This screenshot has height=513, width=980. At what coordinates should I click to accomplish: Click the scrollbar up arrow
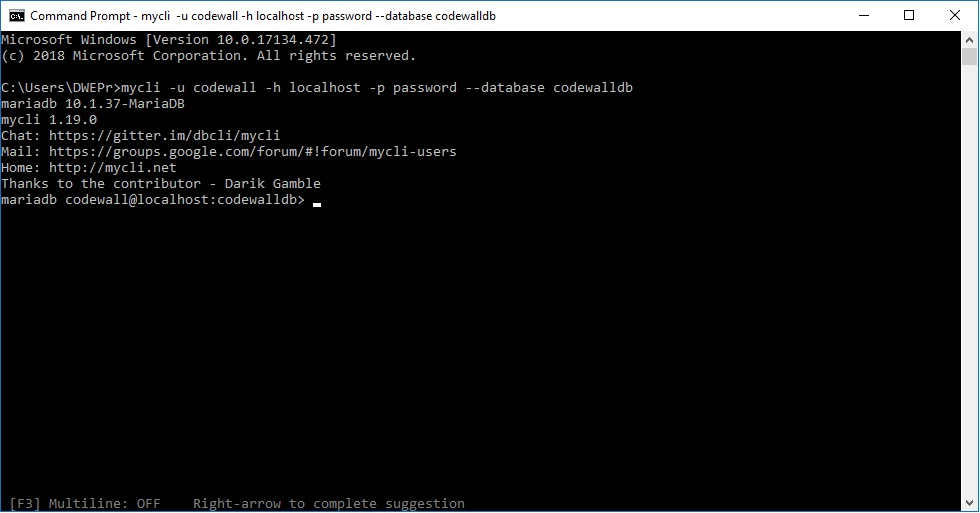(x=969, y=39)
